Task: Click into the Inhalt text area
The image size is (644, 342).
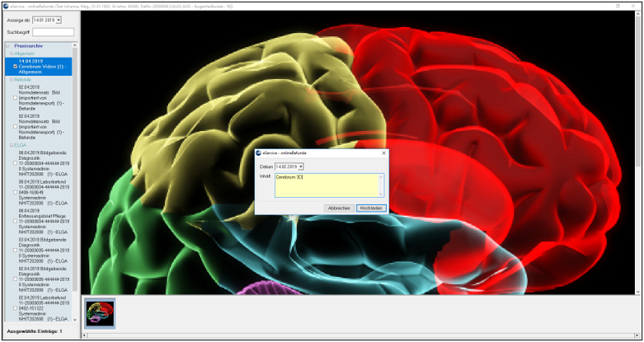Action: tap(327, 185)
